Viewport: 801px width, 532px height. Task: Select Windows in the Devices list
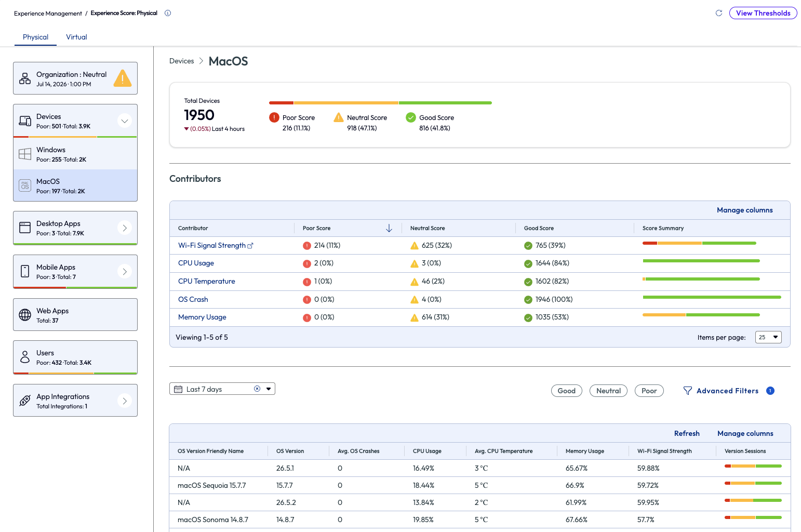pyautogui.click(x=75, y=154)
